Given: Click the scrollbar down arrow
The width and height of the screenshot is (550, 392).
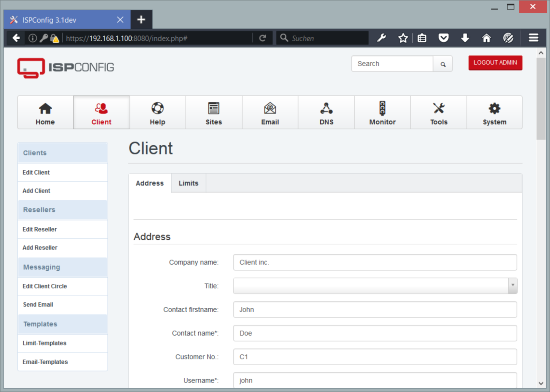Looking at the screenshot, I should [541, 383].
